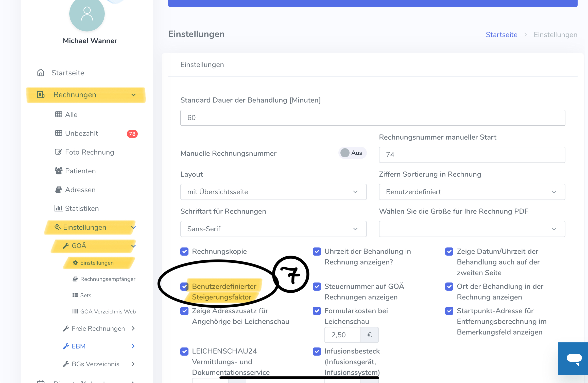
Task: Click the table icon beside Alle
Action: (x=59, y=114)
